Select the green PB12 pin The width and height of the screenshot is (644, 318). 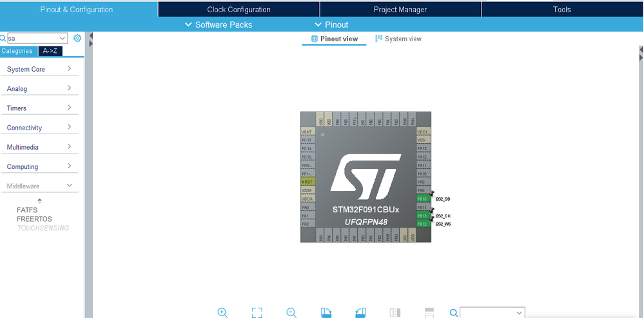click(x=424, y=224)
